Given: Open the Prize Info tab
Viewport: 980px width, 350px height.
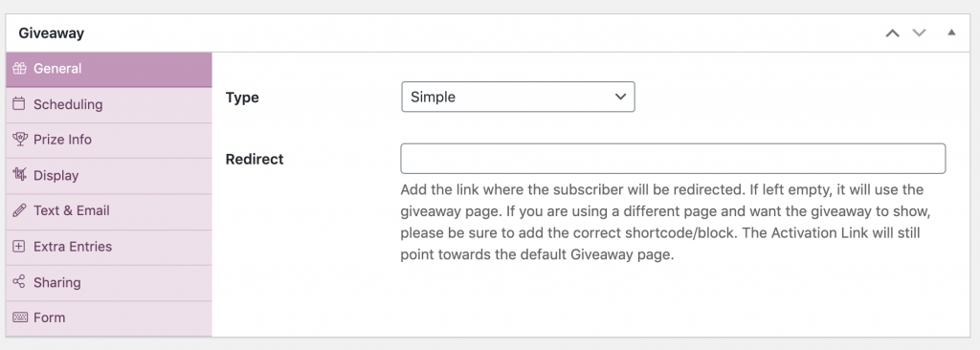Looking at the screenshot, I should coord(109,140).
